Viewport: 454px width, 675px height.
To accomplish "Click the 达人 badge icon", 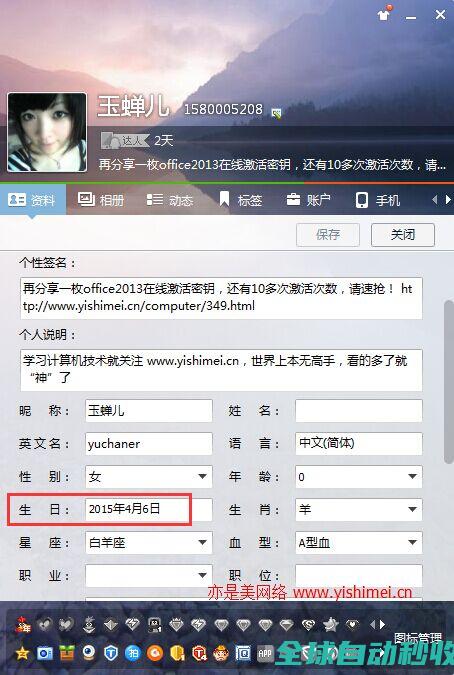I will click(x=125, y=140).
